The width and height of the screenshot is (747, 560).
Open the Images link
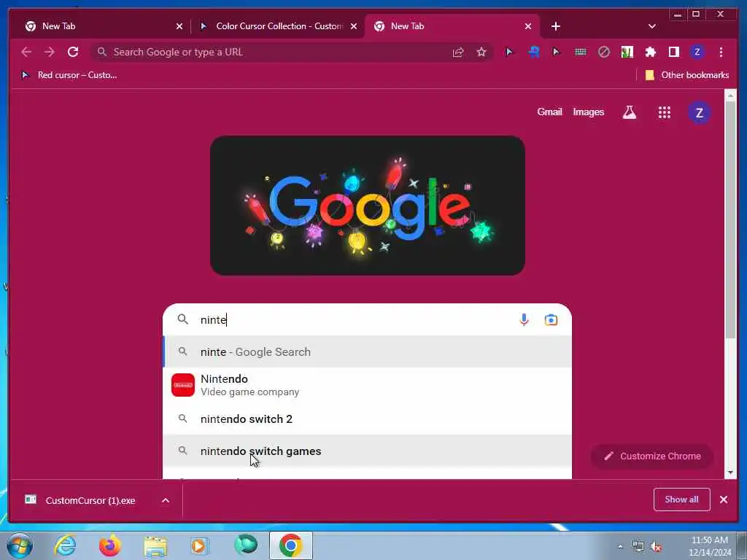click(x=589, y=112)
